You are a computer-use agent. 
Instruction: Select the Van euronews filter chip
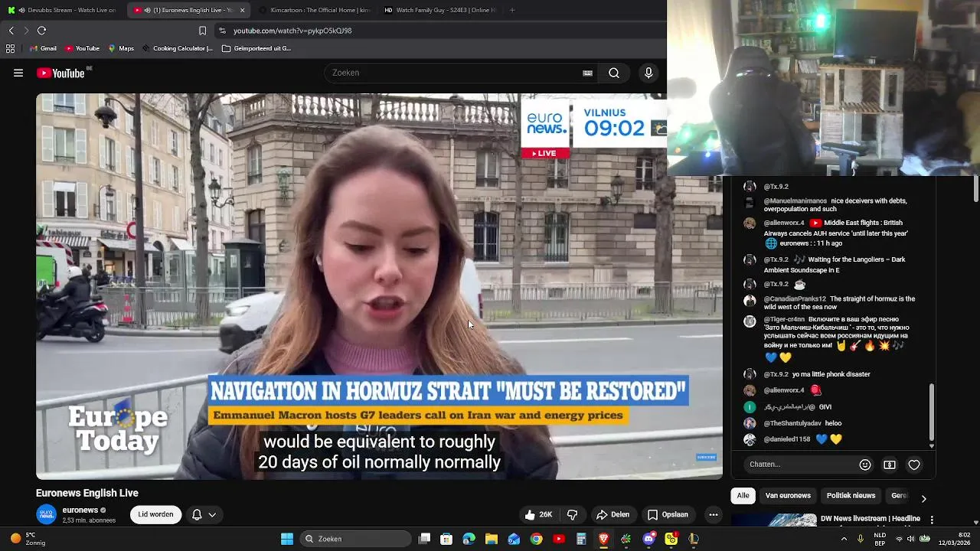tap(788, 495)
